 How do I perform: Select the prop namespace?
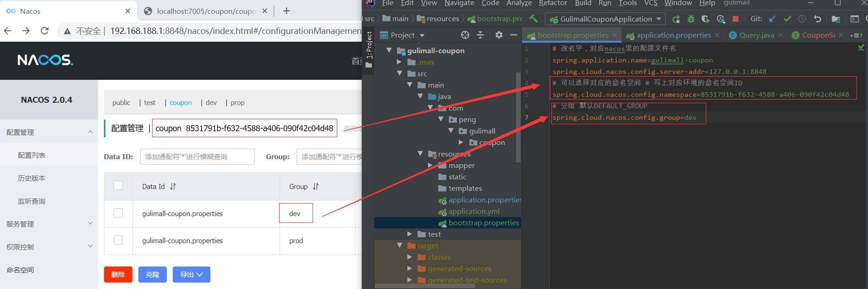tap(237, 103)
